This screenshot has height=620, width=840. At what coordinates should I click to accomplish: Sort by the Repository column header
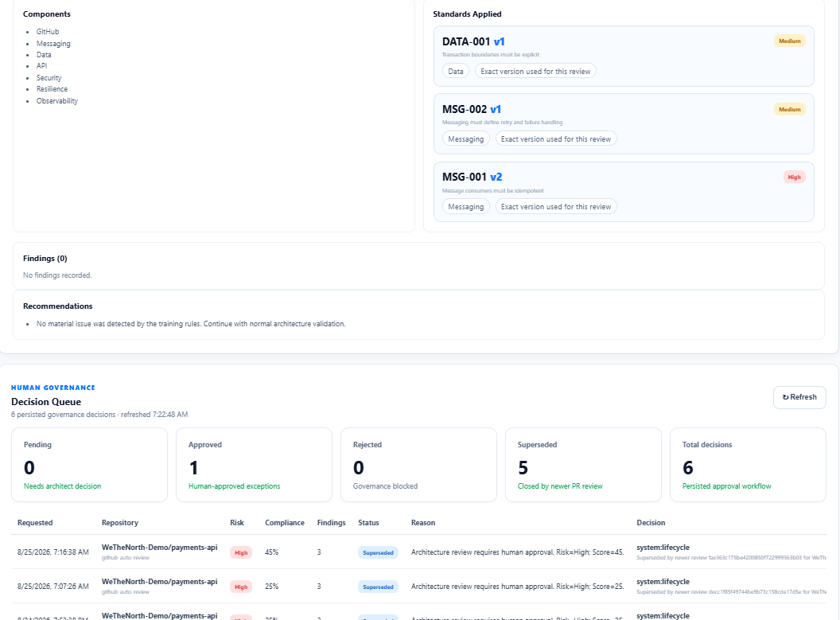(x=120, y=522)
